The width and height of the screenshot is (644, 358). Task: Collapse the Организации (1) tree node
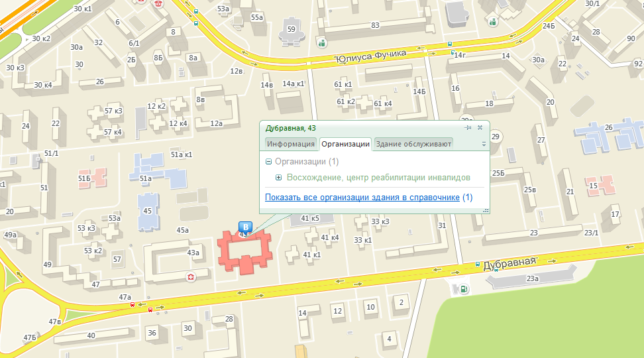point(268,161)
